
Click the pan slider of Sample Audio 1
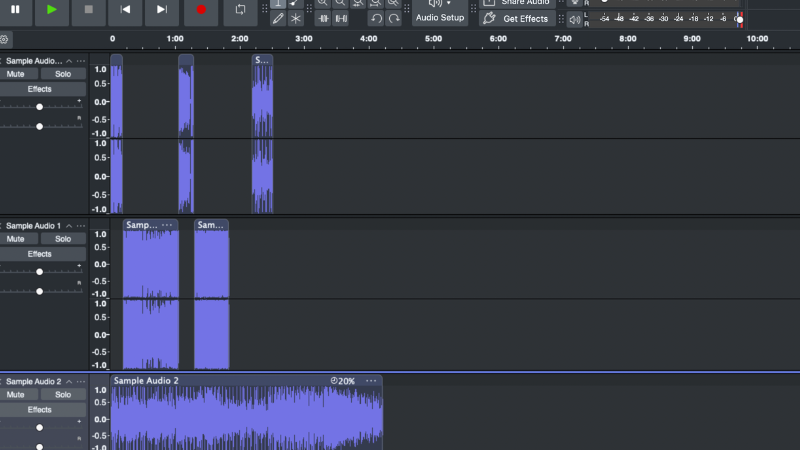pyautogui.click(x=39, y=291)
